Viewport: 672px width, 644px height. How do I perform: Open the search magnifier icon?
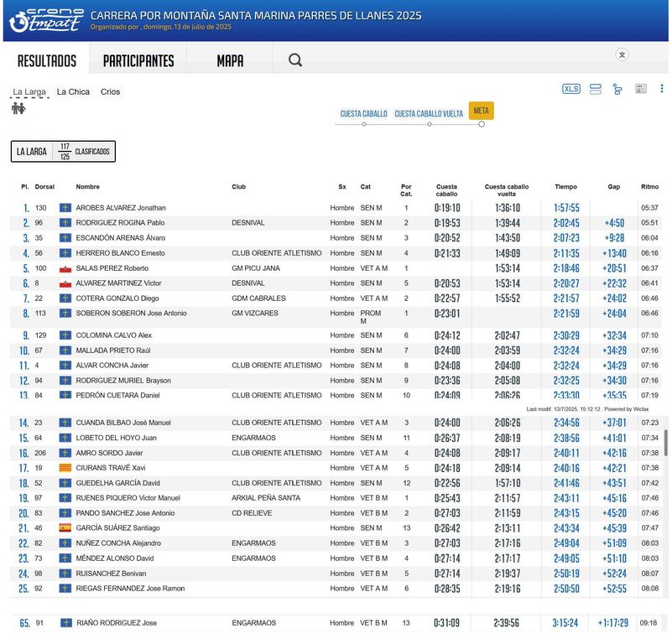tap(295, 60)
